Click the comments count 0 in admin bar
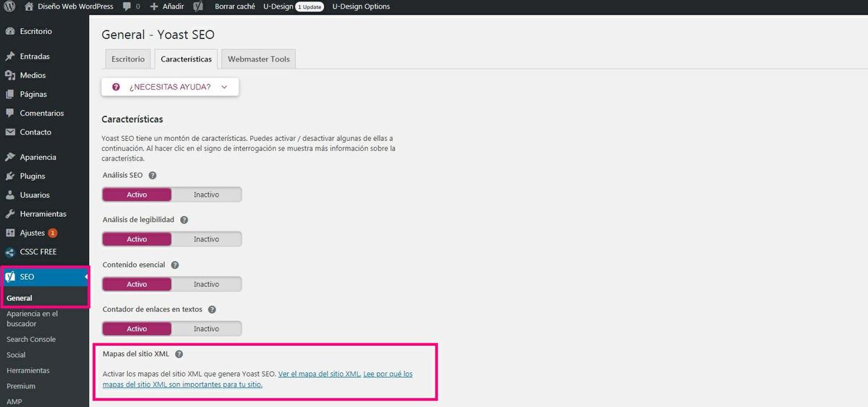Viewport: 868px width, 407px height. [x=137, y=7]
